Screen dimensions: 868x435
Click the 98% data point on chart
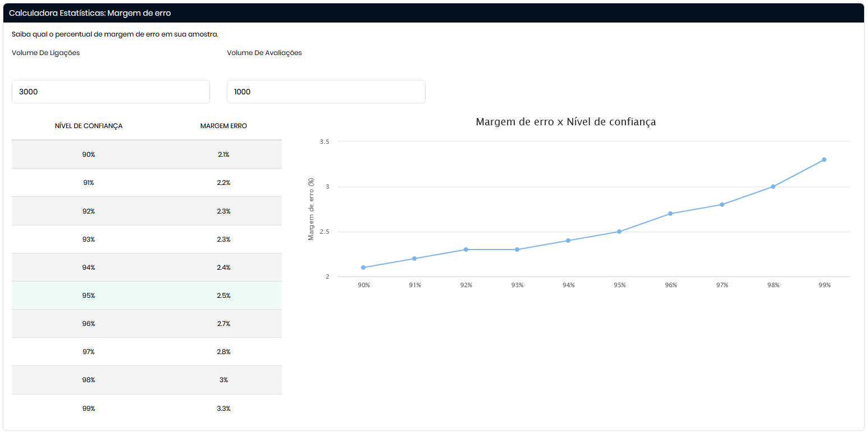[773, 187]
